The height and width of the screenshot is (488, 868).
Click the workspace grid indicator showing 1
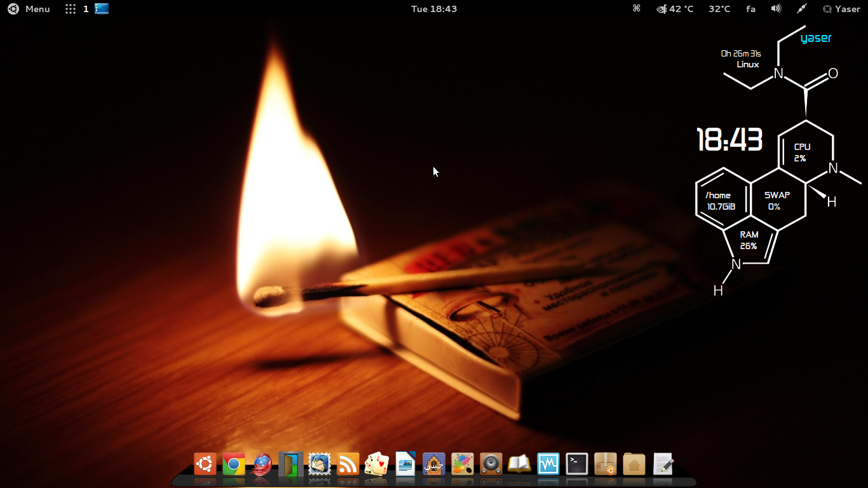(77, 9)
